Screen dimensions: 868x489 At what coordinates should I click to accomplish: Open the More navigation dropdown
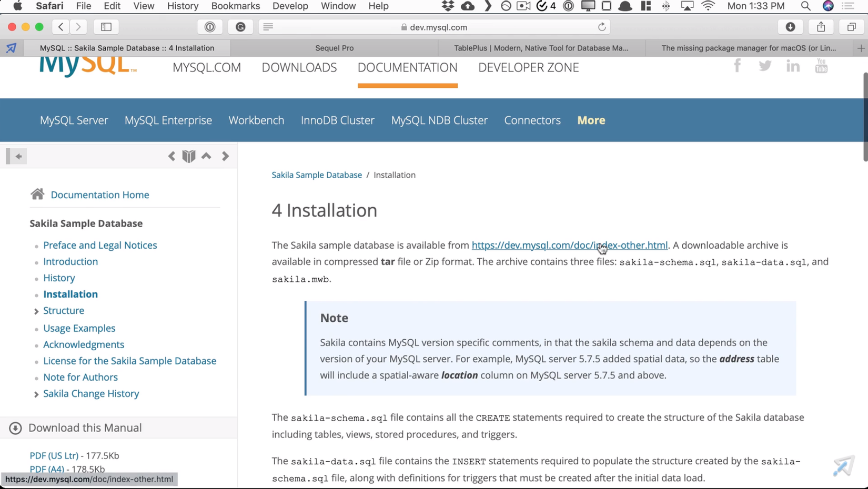[x=591, y=120]
